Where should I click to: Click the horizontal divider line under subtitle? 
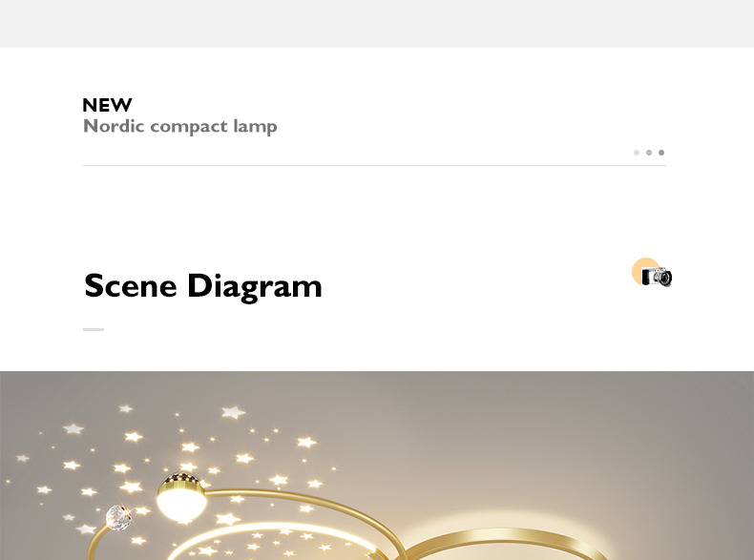coord(374,165)
